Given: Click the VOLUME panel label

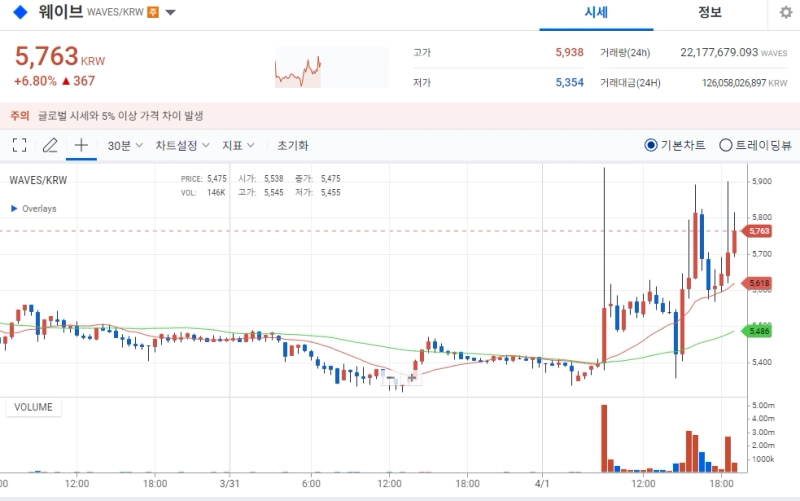Looking at the screenshot, I should pos(33,407).
